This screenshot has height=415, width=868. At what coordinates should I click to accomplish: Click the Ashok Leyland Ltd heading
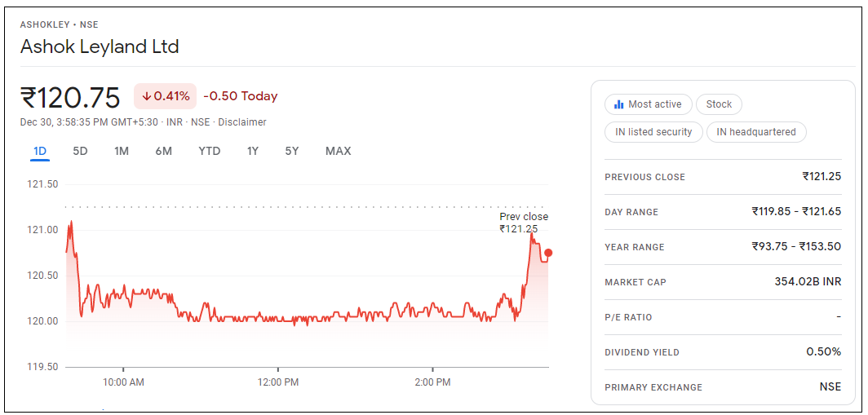click(100, 46)
